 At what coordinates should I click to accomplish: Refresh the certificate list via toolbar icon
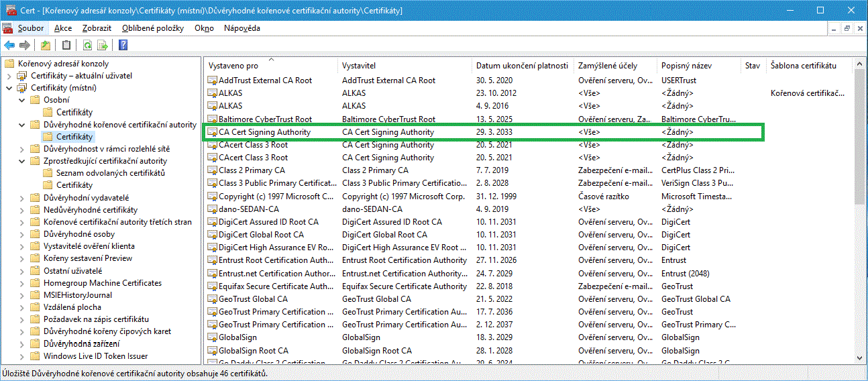coord(87,45)
